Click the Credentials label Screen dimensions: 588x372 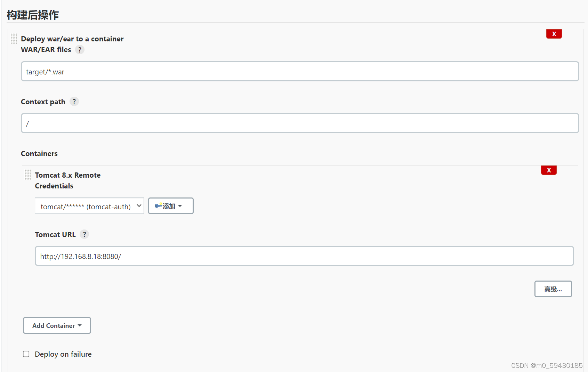point(54,186)
